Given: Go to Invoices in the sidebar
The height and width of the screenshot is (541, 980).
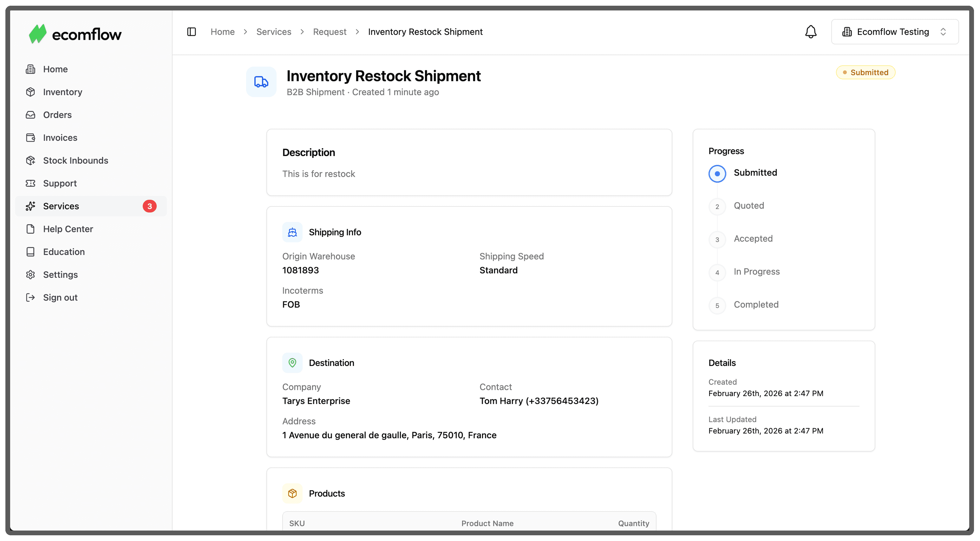Looking at the screenshot, I should [x=60, y=138].
